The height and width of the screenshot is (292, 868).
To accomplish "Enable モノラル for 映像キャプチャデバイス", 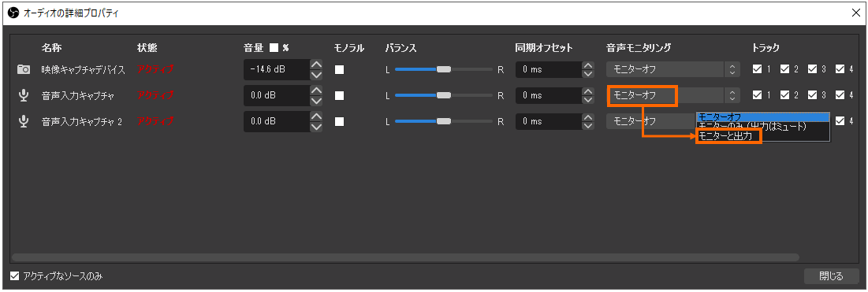I will pos(339,70).
